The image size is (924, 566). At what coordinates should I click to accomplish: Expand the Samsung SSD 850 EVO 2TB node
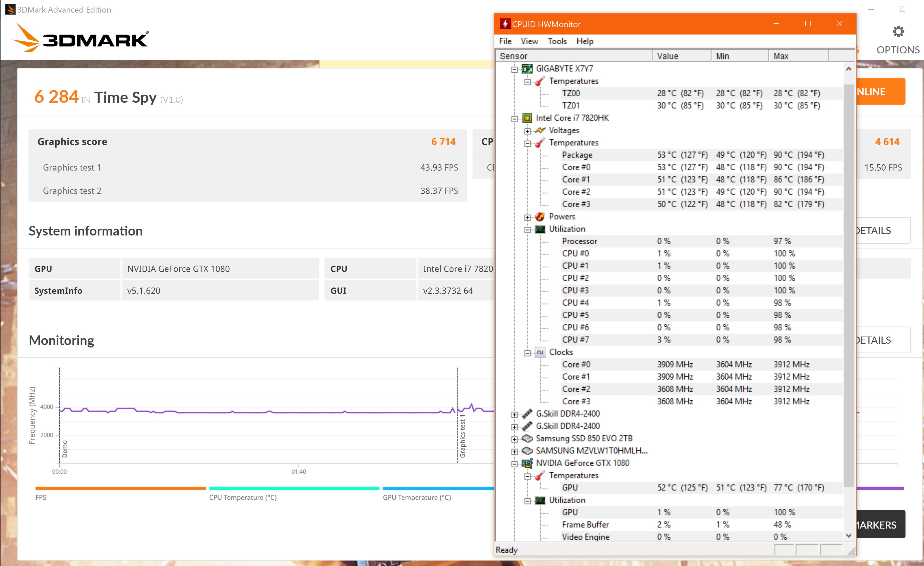[x=514, y=439]
